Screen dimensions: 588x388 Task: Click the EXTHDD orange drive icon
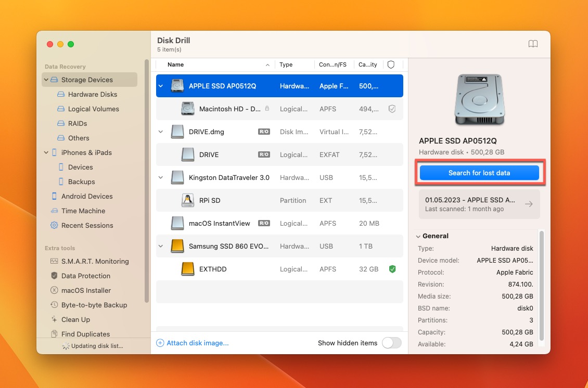click(187, 269)
